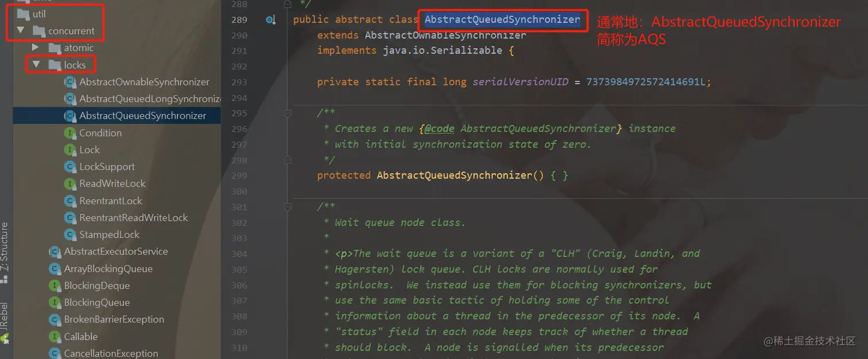The image size is (868, 359).
Task: Click the AbstractOwnableSynchronizer class icon
Action: pyautogui.click(x=70, y=82)
